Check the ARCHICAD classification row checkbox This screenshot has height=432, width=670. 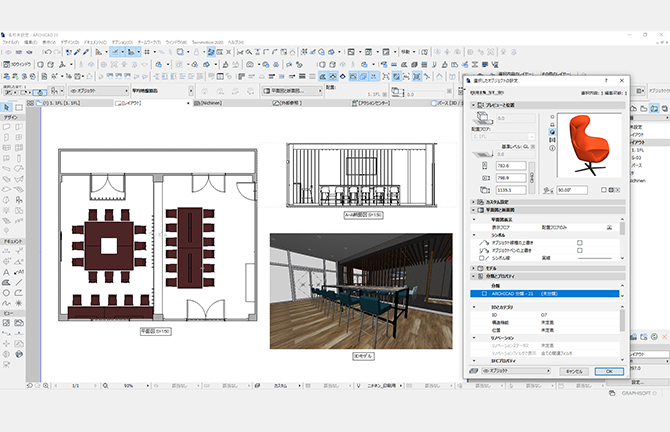pos(484,294)
